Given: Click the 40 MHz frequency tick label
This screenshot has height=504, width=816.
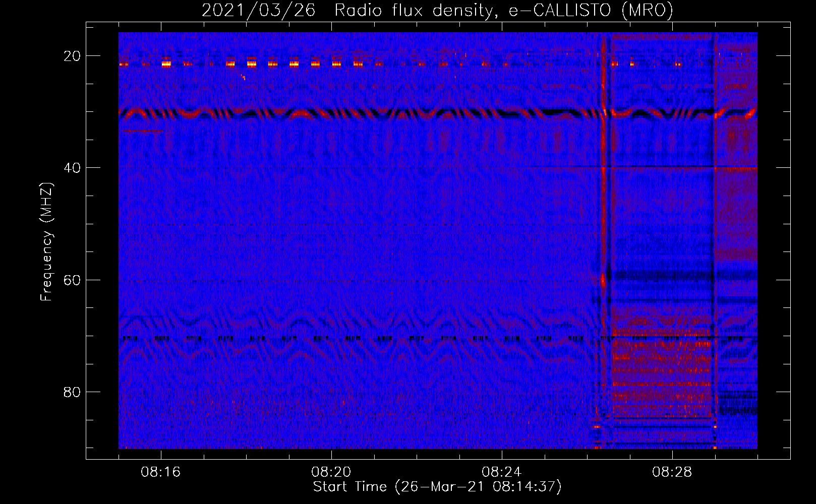Looking at the screenshot, I should (72, 168).
